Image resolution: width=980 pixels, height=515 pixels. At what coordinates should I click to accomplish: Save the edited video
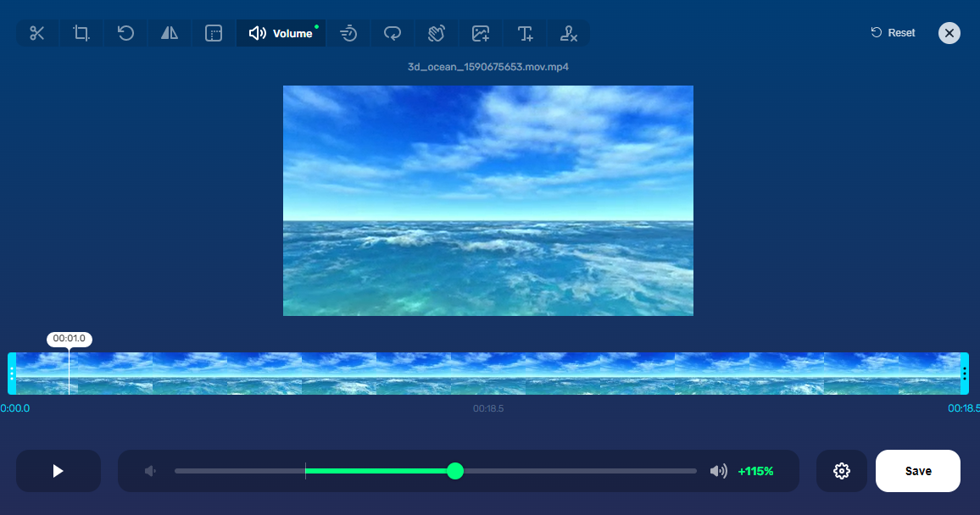(x=917, y=471)
